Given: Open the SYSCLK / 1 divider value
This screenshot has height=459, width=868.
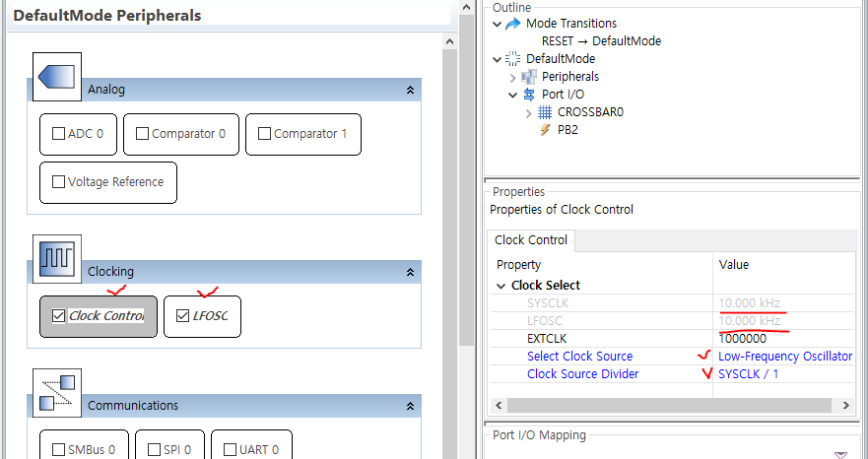Looking at the screenshot, I should (748, 373).
